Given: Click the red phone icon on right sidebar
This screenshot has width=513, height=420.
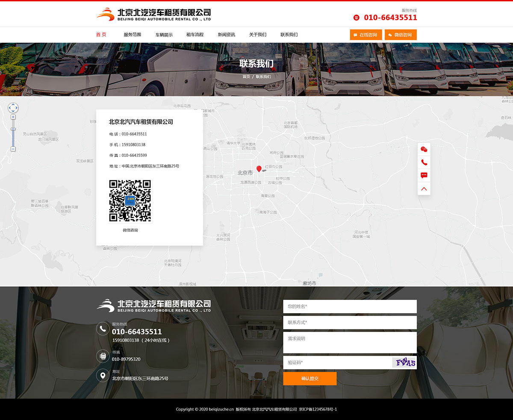Looking at the screenshot, I should [x=424, y=162].
